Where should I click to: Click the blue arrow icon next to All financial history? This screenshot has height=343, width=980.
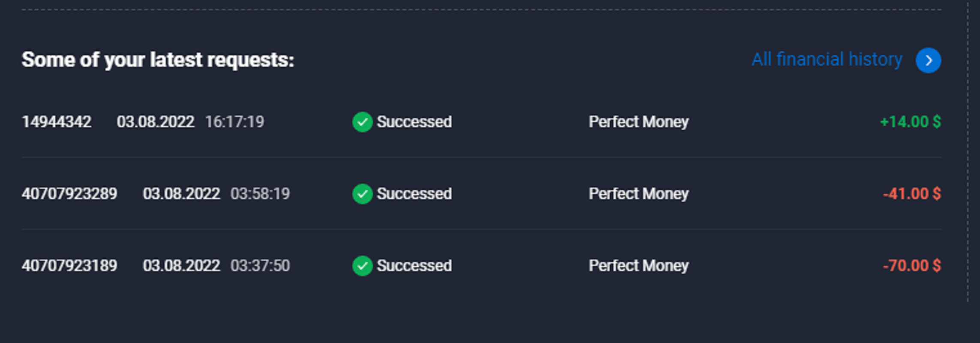(x=928, y=60)
